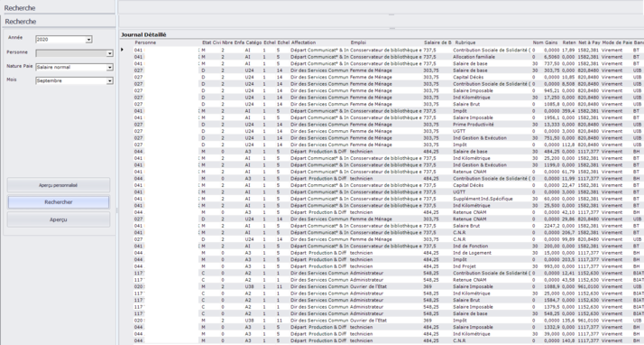Click the Rechercher button

59,202
